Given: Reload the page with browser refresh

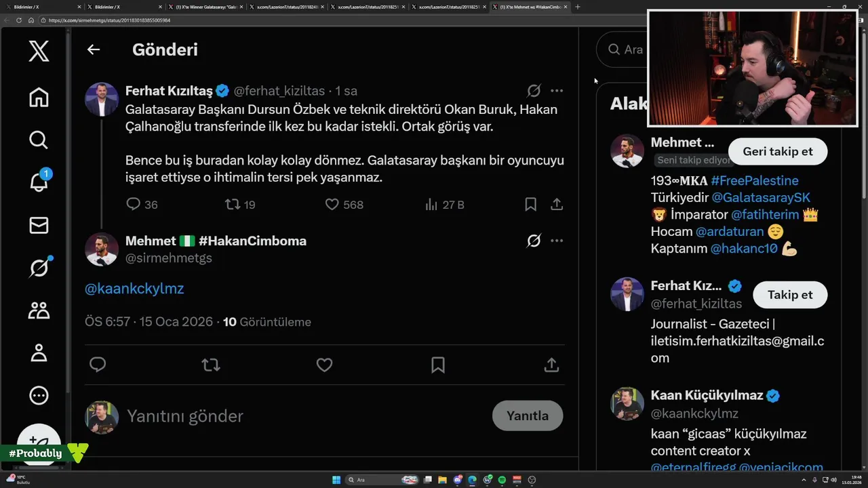Looking at the screenshot, I should point(19,20).
